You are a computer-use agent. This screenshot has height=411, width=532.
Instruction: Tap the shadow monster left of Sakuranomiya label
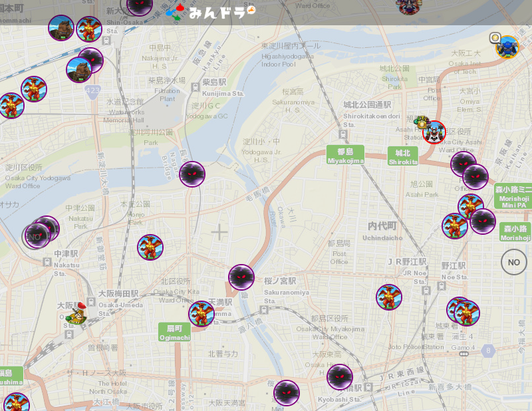[x=241, y=277]
